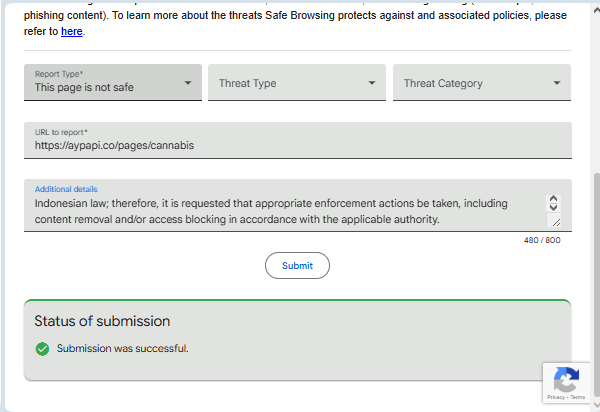
Task: Click the green success checkmark icon
Action: pyautogui.click(x=42, y=349)
